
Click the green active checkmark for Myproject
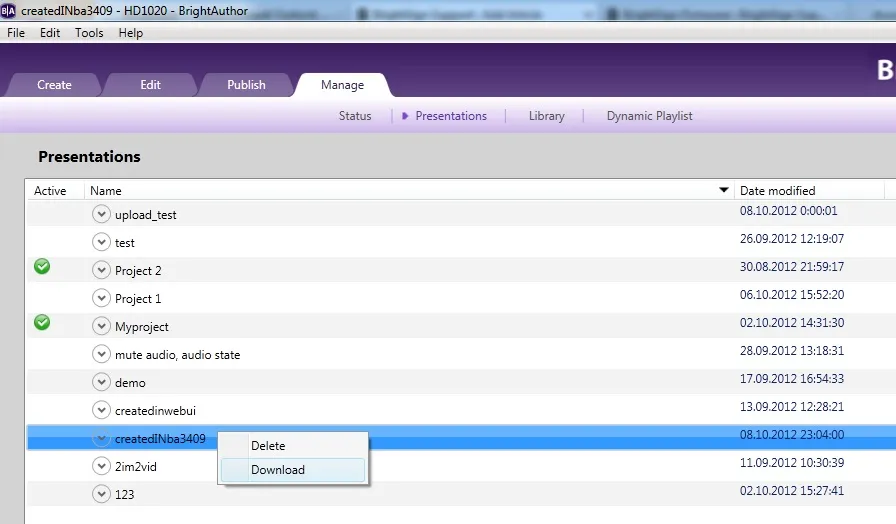(42, 322)
